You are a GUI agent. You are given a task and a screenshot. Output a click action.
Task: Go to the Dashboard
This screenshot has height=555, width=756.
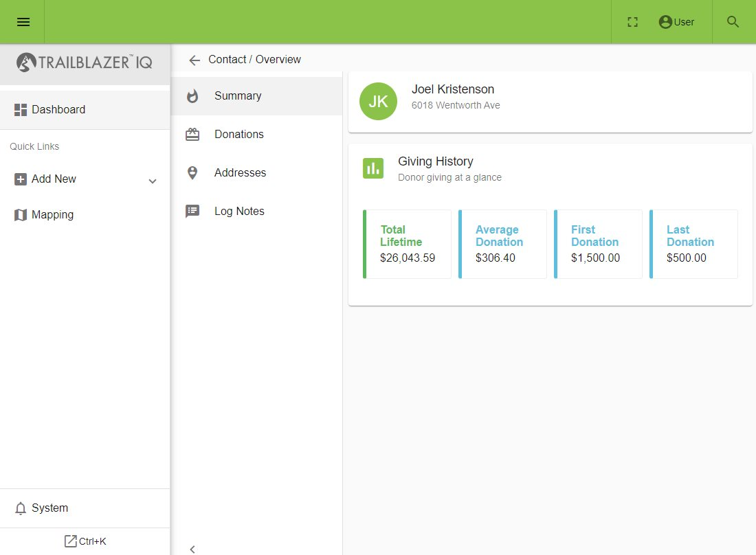85,110
